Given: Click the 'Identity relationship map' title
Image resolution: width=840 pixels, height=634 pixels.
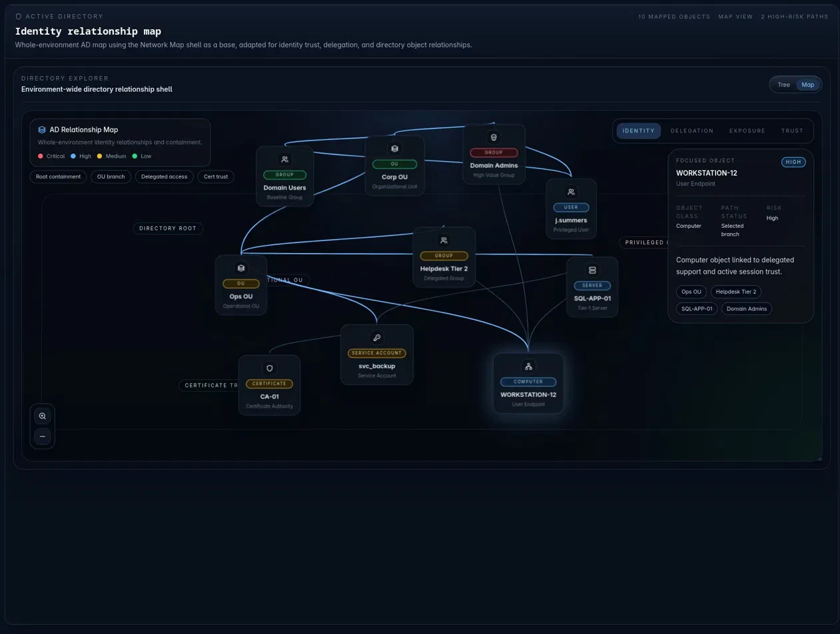Looking at the screenshot, I should (x=88, y=31).
